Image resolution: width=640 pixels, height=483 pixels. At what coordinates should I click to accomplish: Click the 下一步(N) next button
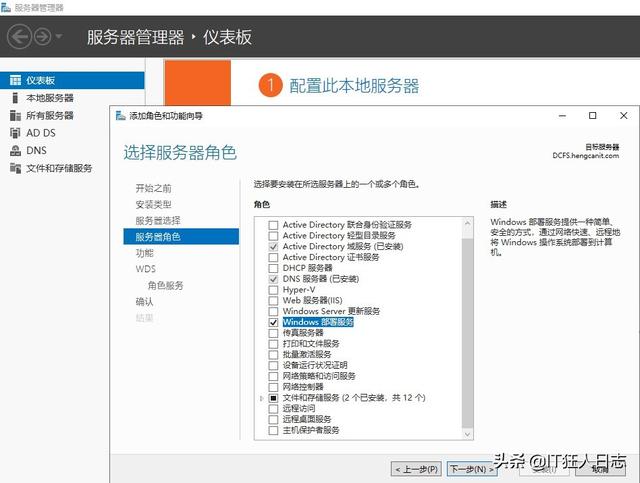point(471,470)
